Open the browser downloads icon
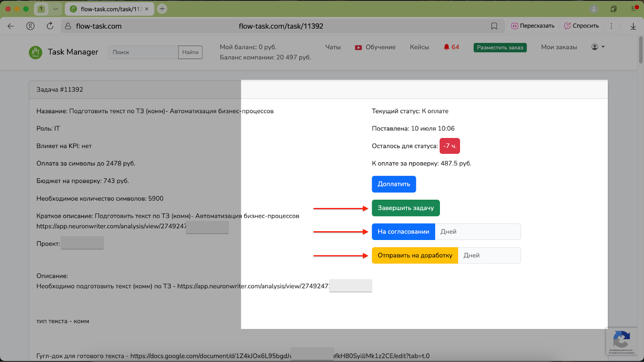 633,26
